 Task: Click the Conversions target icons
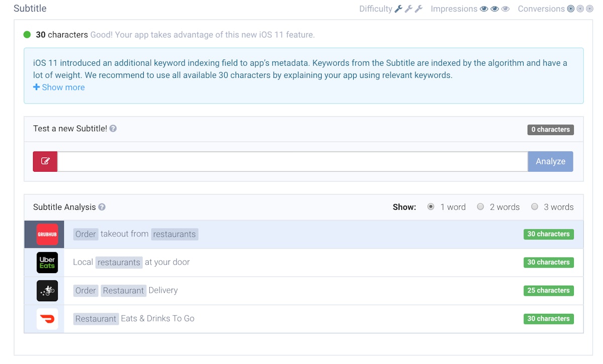(580, 9)
